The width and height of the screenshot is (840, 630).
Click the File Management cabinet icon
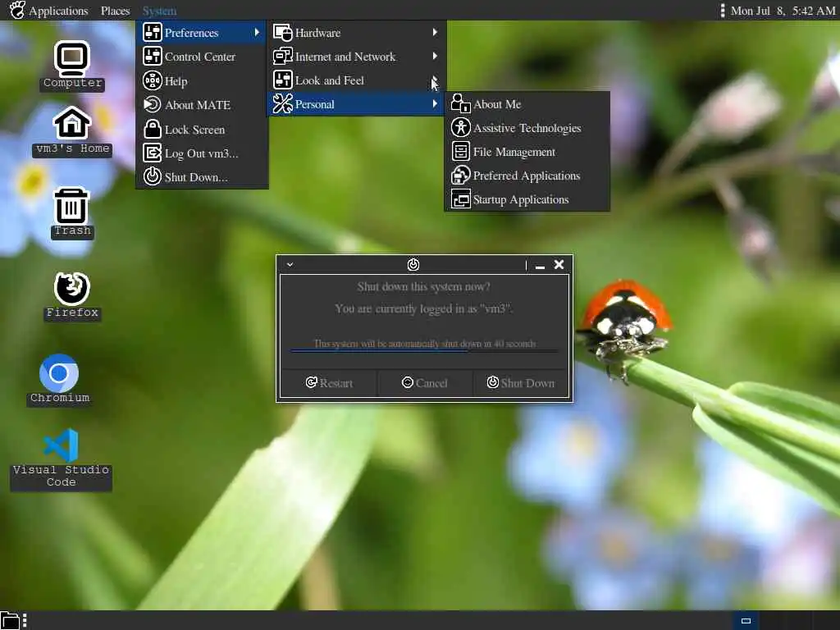tap(460, 151)
